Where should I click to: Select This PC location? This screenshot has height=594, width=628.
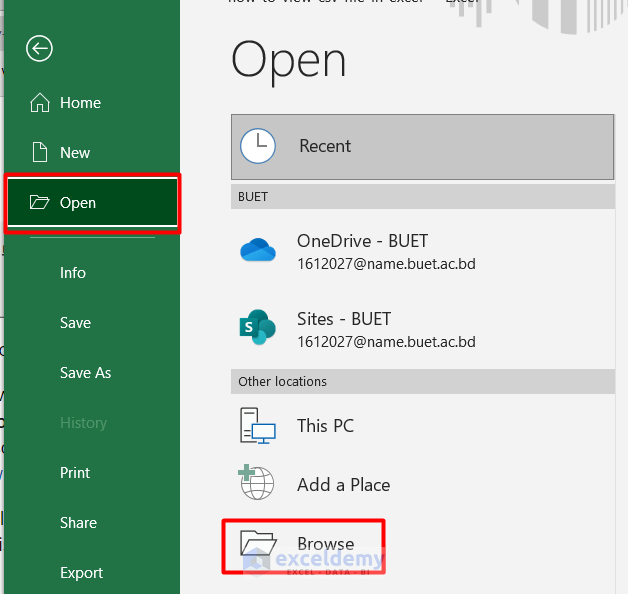pos(423,426)
